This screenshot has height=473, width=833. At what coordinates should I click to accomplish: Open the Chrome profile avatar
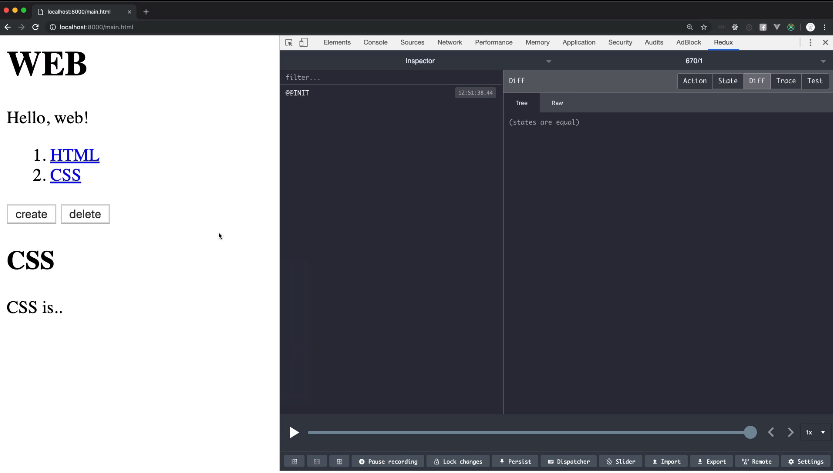coord(810,27)
